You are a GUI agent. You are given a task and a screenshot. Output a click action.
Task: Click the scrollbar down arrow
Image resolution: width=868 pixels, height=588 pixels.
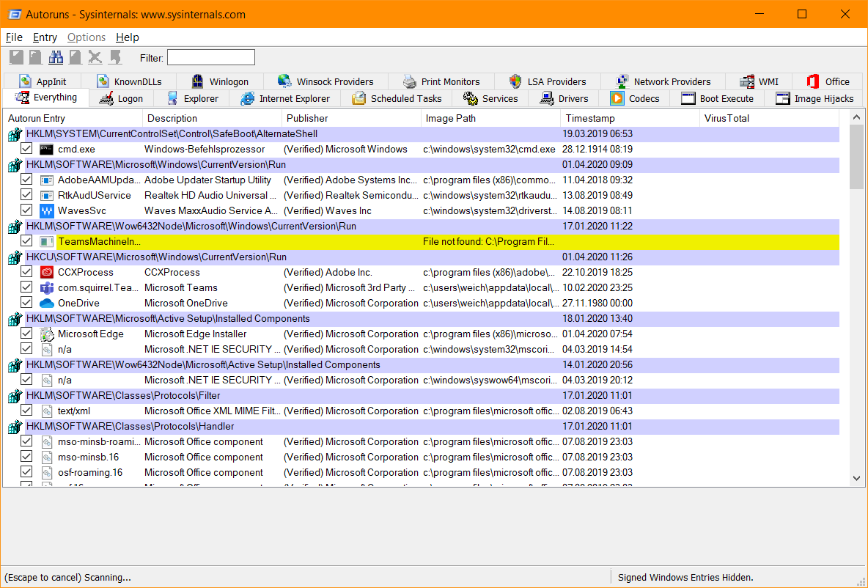856,478
